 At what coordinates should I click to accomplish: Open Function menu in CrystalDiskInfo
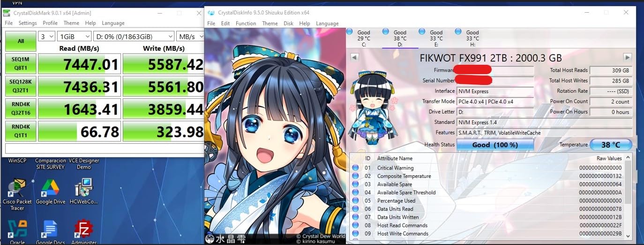pos(246,23)
